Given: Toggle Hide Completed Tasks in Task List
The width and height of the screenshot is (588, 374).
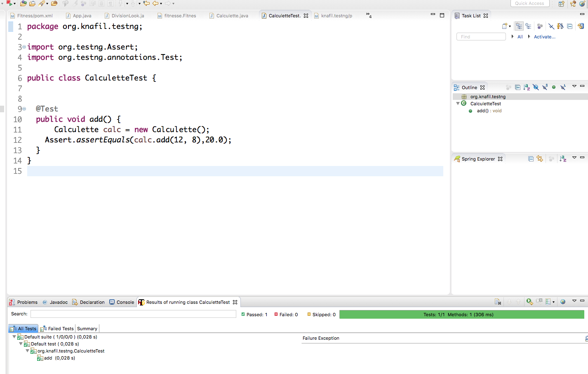Looking at the screenshot, I should coord(551,26).
